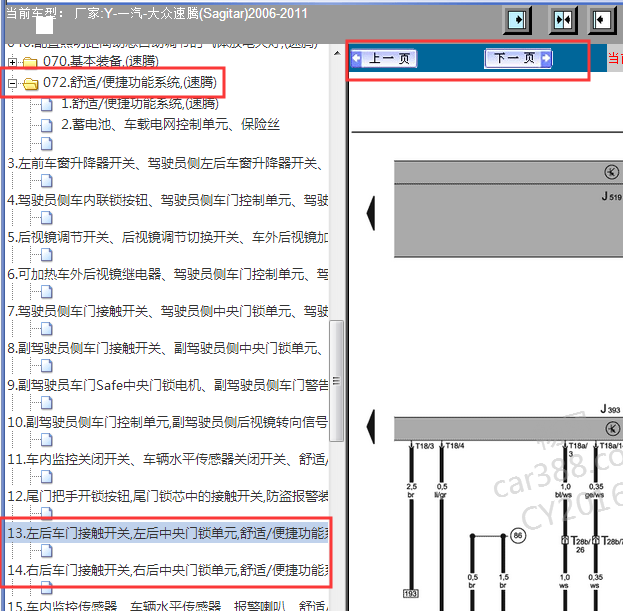Click the folder icon of 070.基本装备
The width and height of the screenshot is (623, 611).
30,62
